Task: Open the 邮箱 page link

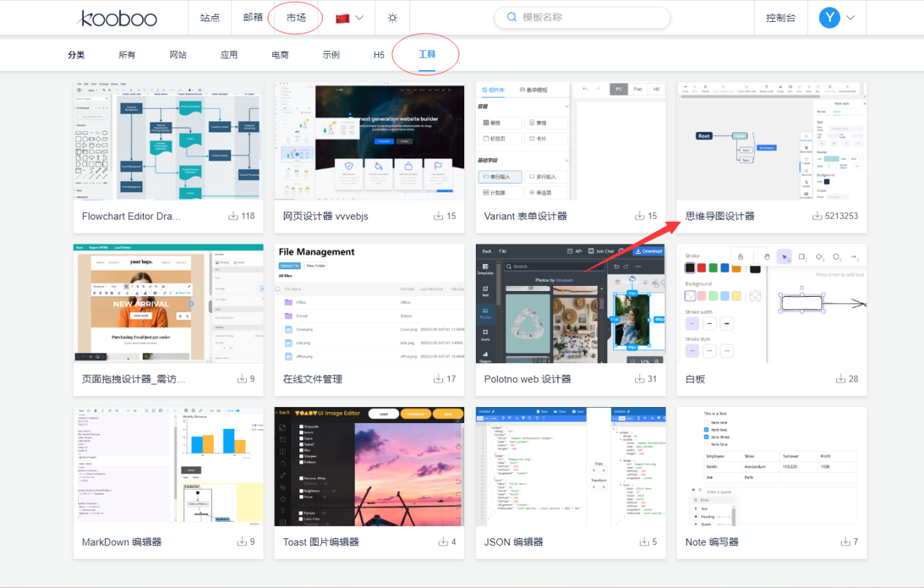Action: [253, 18]
